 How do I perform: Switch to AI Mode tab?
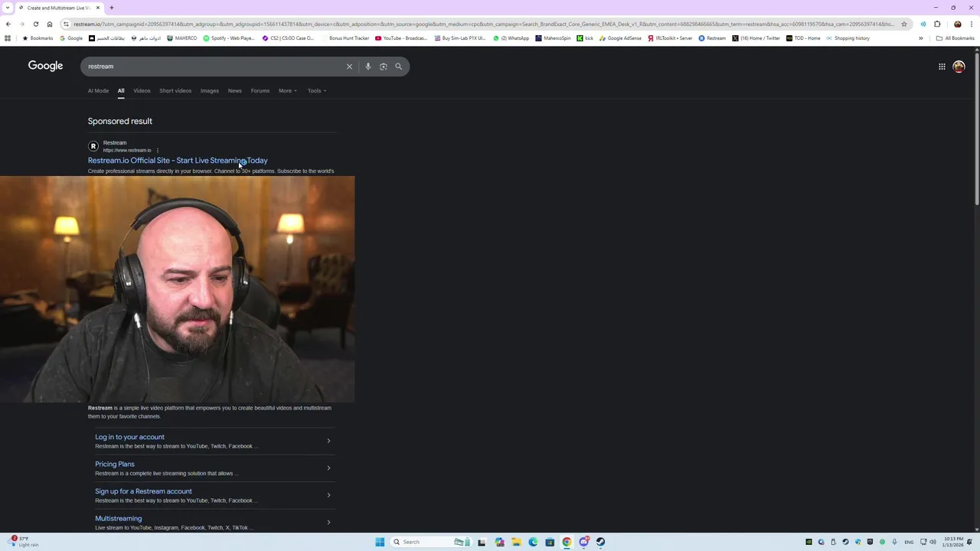coord(98,90)
